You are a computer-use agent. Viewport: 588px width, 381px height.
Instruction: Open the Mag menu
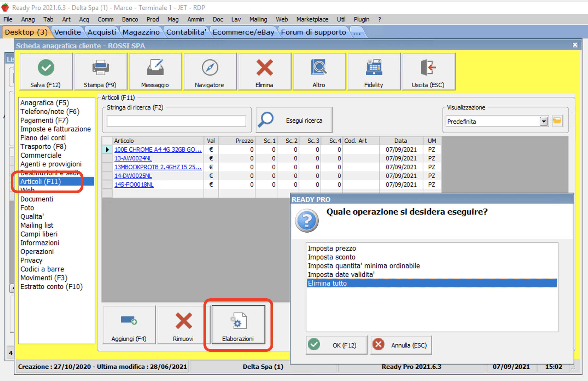click(173, 19)
